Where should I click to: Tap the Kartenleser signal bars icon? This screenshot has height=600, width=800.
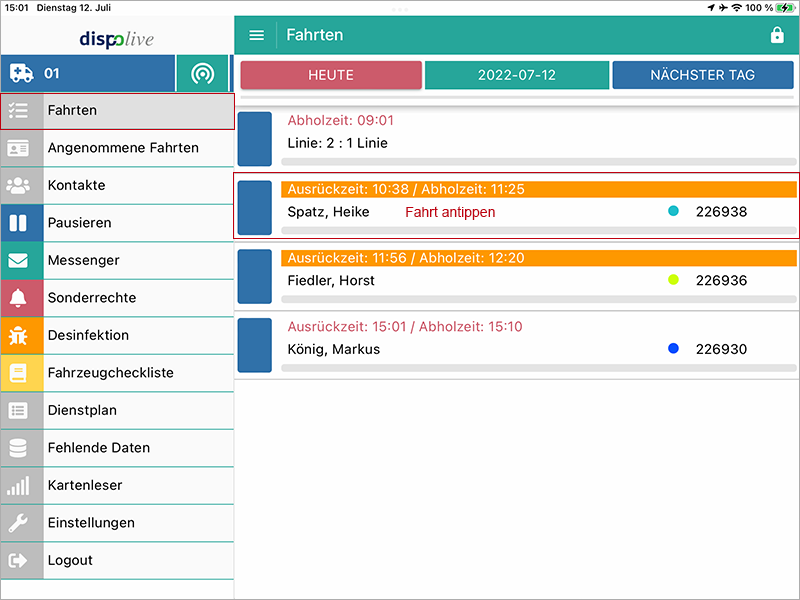pos(18,486)
